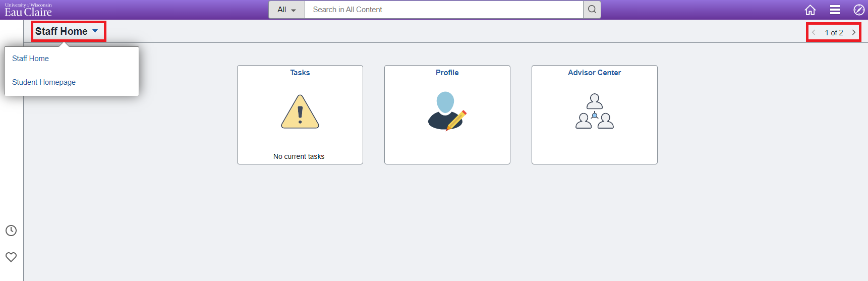Click the Profile person icon
Viewport: 868px width, 281px height.
point(447,111)
